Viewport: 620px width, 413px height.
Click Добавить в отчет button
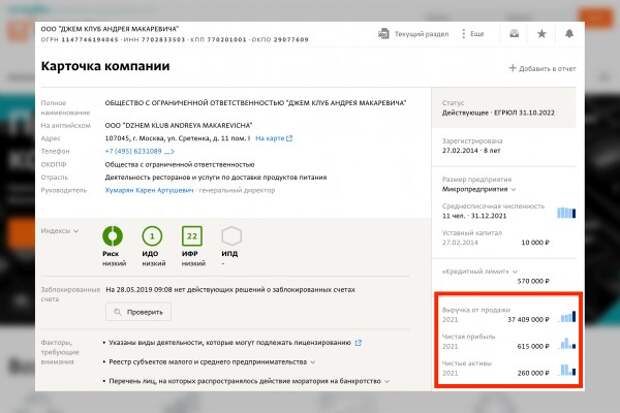pyautogui.click(x=542, y=68)
